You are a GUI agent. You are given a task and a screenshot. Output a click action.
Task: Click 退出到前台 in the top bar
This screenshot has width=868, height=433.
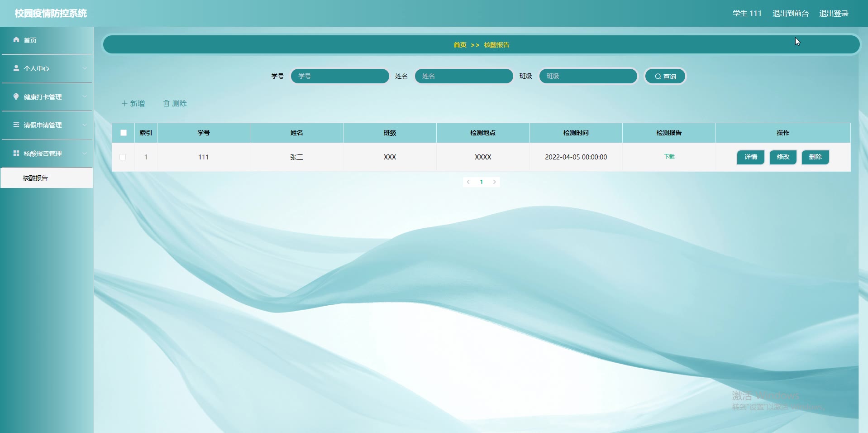[790, 14]
